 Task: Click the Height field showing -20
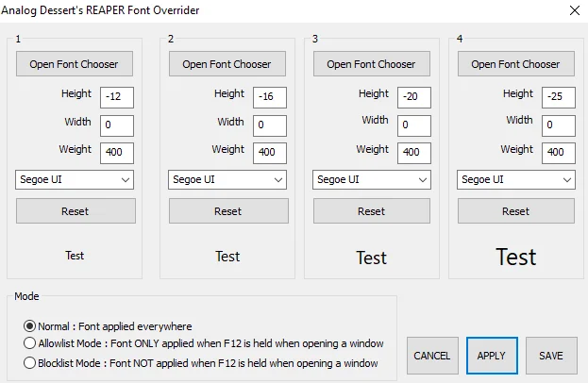point(414,97)
